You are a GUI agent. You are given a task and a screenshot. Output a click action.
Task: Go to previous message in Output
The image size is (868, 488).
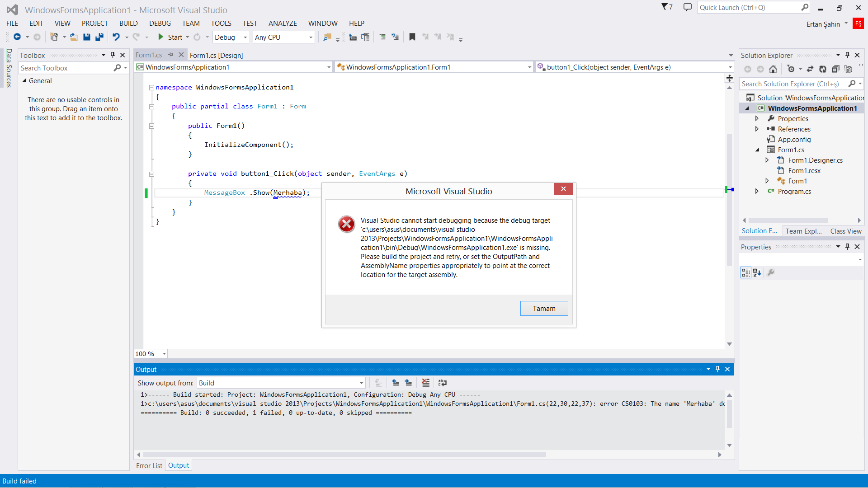click(x=396, y=383)
